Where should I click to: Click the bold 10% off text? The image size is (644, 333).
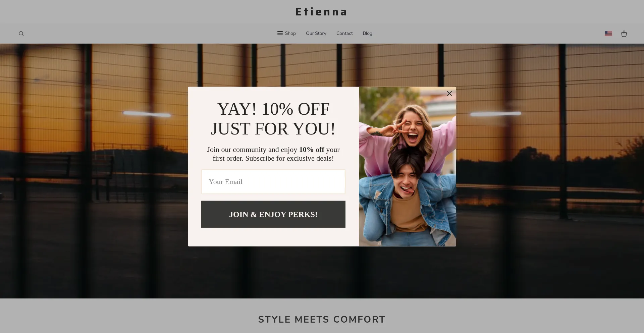[312, 150]
